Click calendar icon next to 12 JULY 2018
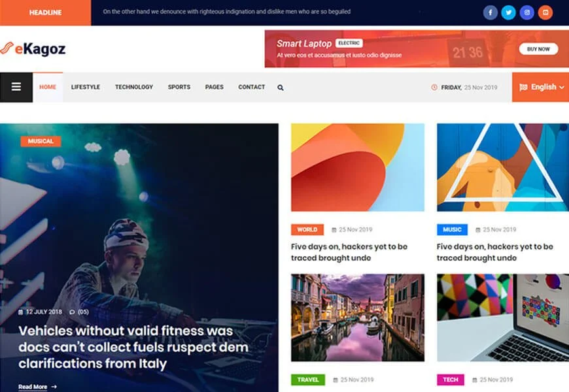 (x=21, y=312)
